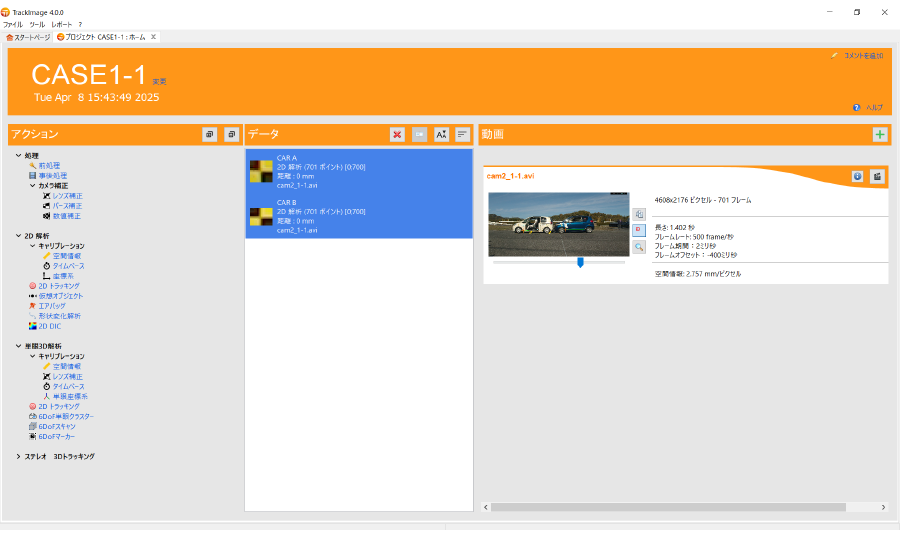Click the red marker icon beside video thumbnail
900x541 pixels.
tap(639, 230)
